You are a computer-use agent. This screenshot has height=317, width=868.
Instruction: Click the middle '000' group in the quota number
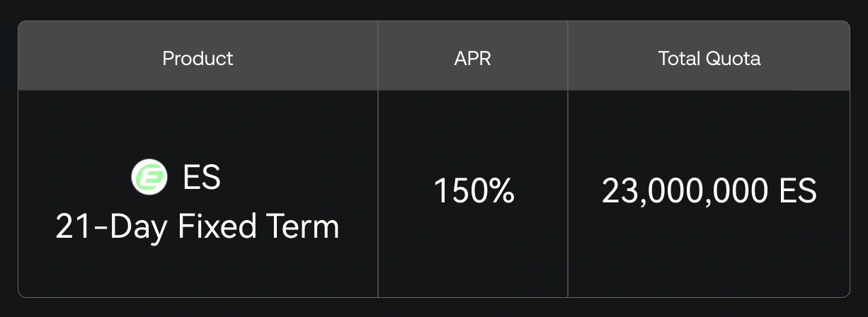pos(678,191)
